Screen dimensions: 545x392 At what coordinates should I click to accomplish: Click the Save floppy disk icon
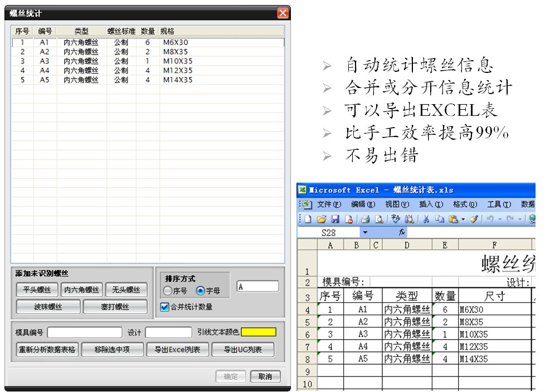tap(335, 219)
